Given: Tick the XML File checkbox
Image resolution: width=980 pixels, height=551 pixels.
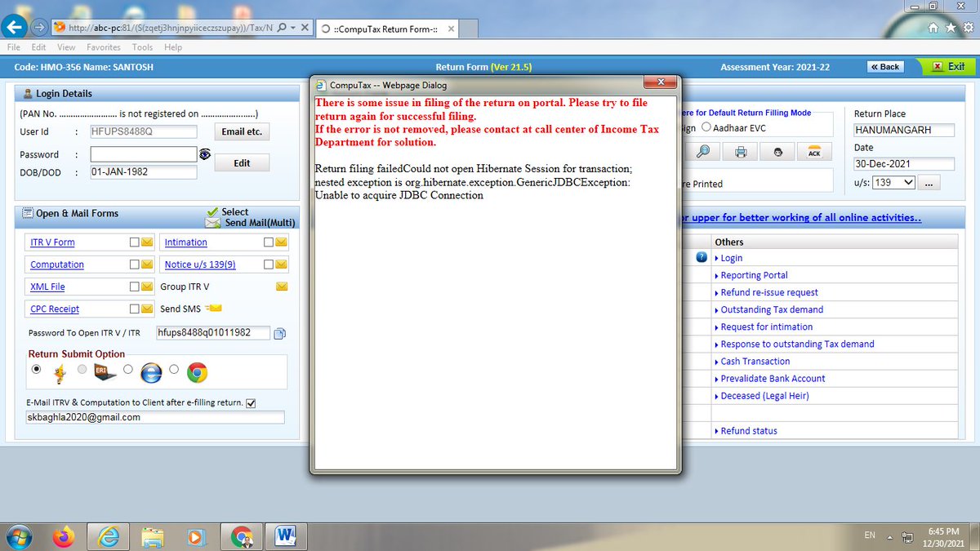Looking at the screenshot, I should click(135, 287).
